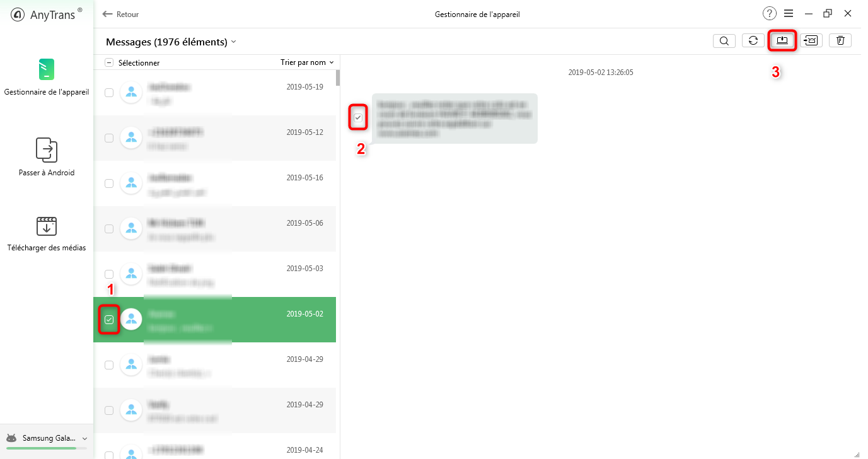
Task: Check the 2019-05-19 conversation checkbox
Action: 109,93
